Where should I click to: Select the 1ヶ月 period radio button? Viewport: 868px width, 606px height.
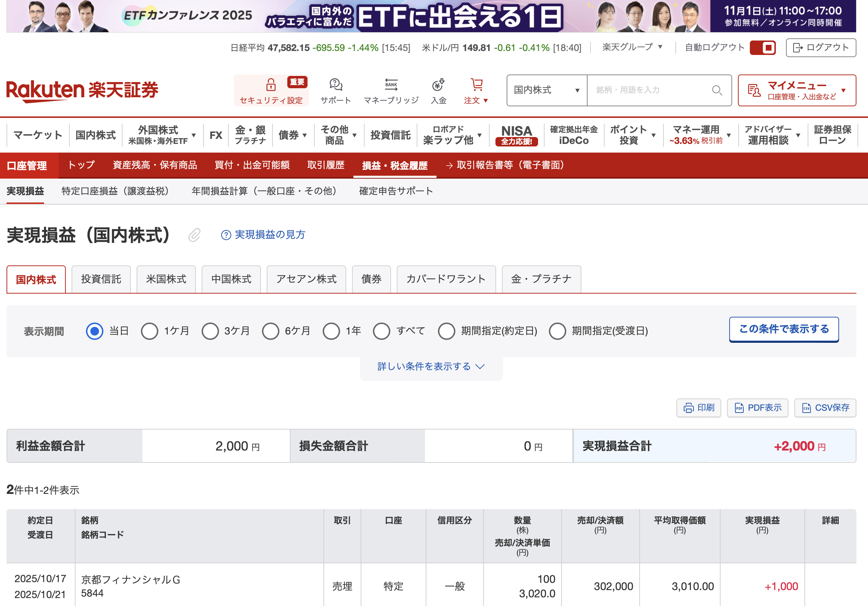pos(149,331)
